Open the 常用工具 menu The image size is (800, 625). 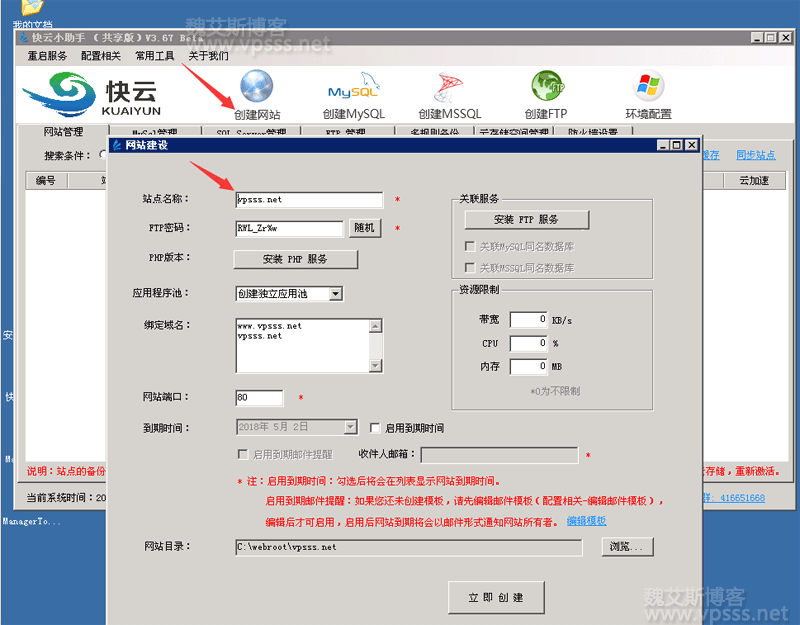[155, 56]
